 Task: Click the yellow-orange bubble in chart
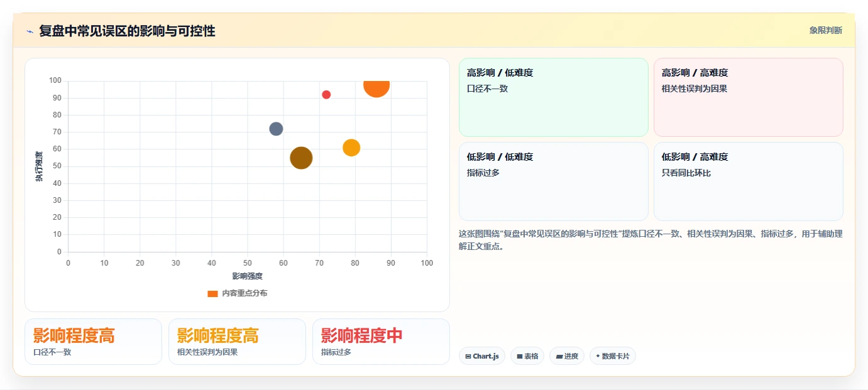click(x=351, y=148)
